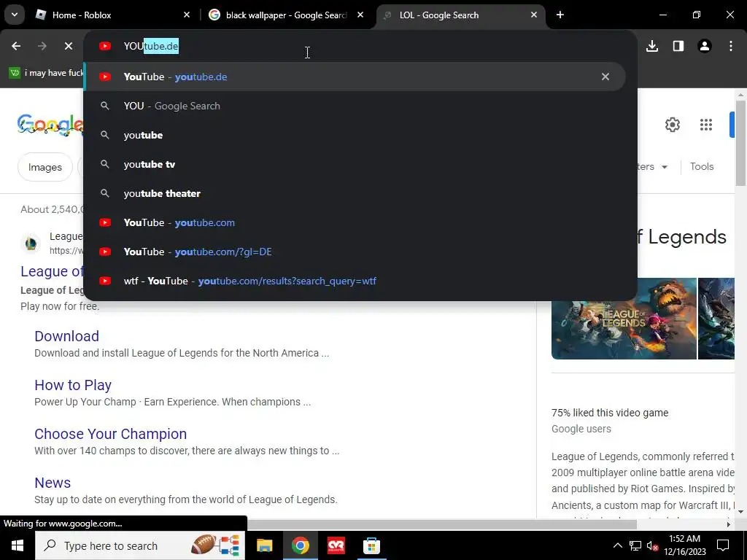Select the YouTube - youtube.de suggestion

coord(355,77)
